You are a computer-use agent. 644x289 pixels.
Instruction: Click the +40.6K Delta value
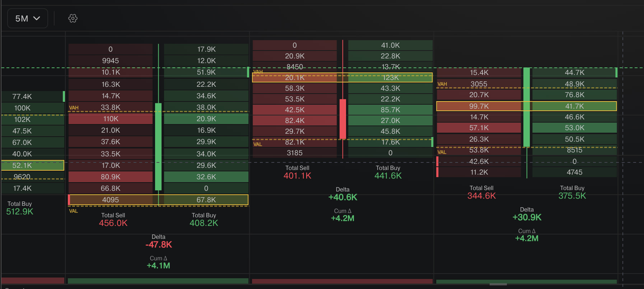coord(343,197)
